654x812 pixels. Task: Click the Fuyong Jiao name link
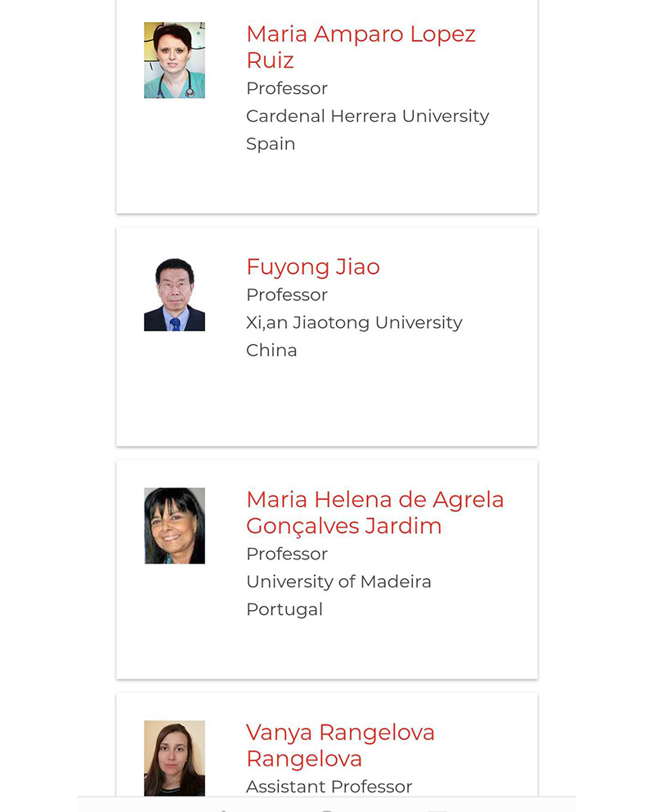click(x=313, y=267)
